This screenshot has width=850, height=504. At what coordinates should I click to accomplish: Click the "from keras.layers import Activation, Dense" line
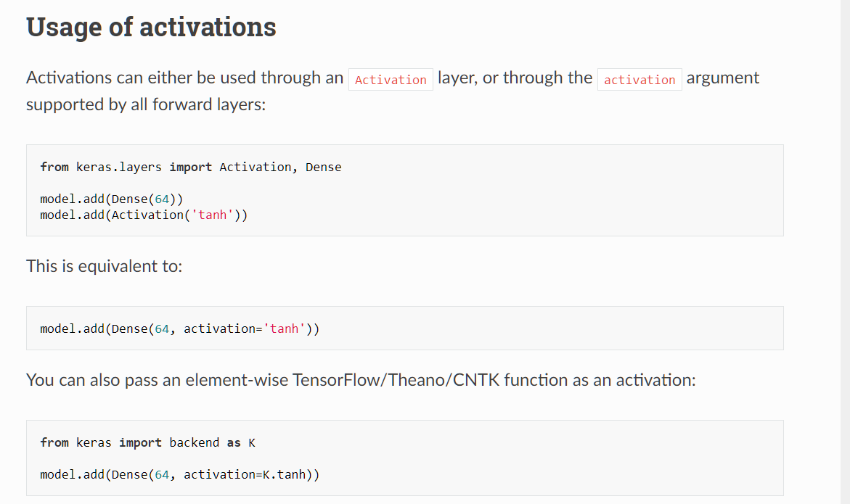pos(190,167)
